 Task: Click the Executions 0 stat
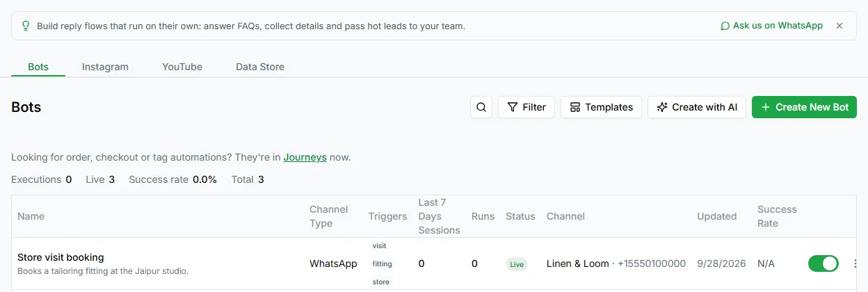pos(41,179)
